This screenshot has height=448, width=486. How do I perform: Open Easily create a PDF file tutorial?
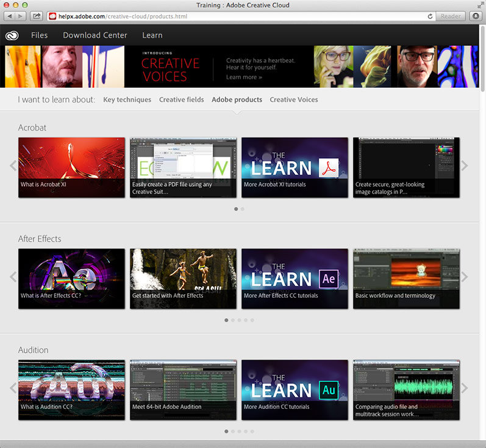point(183,167)
